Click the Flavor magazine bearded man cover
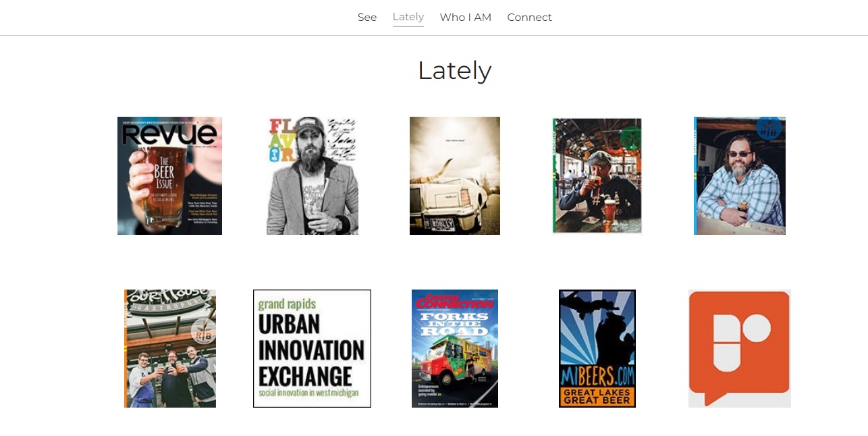The height and width of the screenshot is (436, 868). 312,175
